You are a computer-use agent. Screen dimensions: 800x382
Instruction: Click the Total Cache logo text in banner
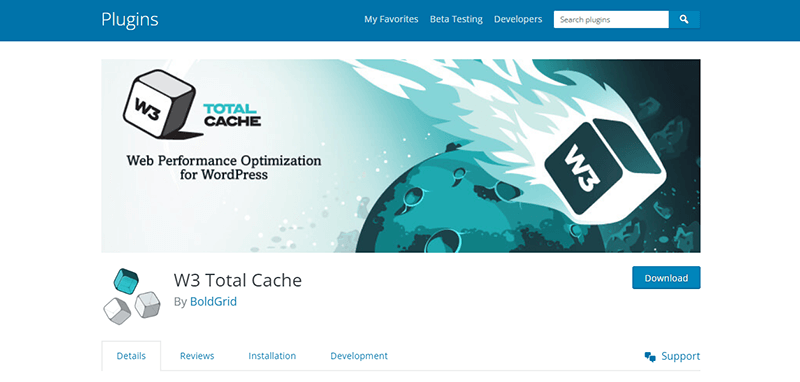pyautogui.click(x=232, y=115)
